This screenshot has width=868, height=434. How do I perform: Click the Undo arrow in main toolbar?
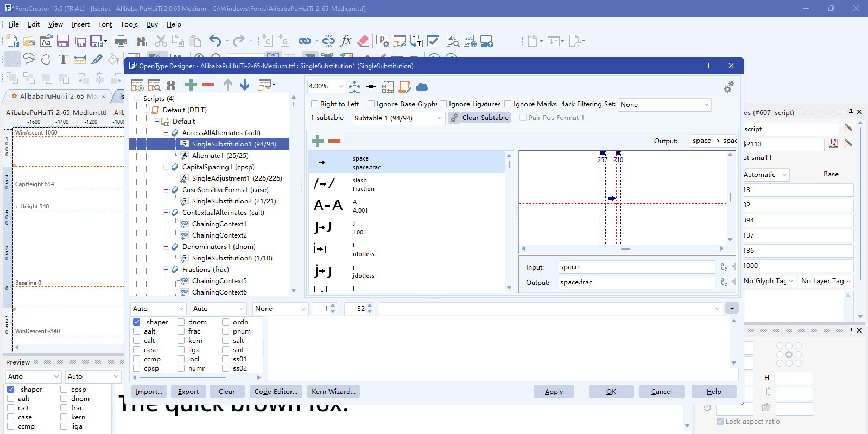point(215,41)
